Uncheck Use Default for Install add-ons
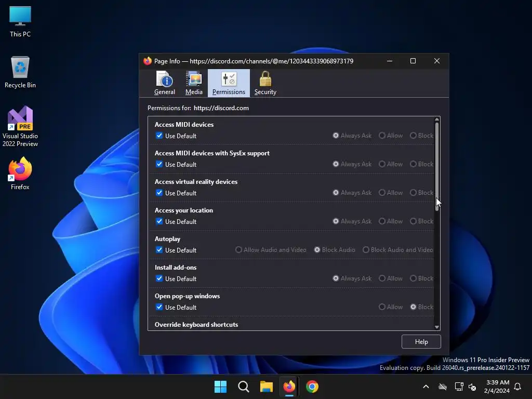 (x=159, y=278)
